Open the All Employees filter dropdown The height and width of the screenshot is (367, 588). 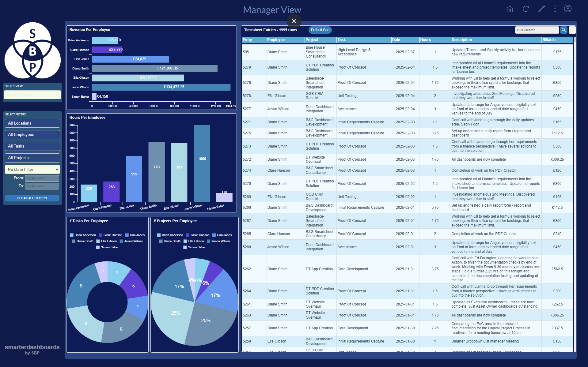point(32,135)
